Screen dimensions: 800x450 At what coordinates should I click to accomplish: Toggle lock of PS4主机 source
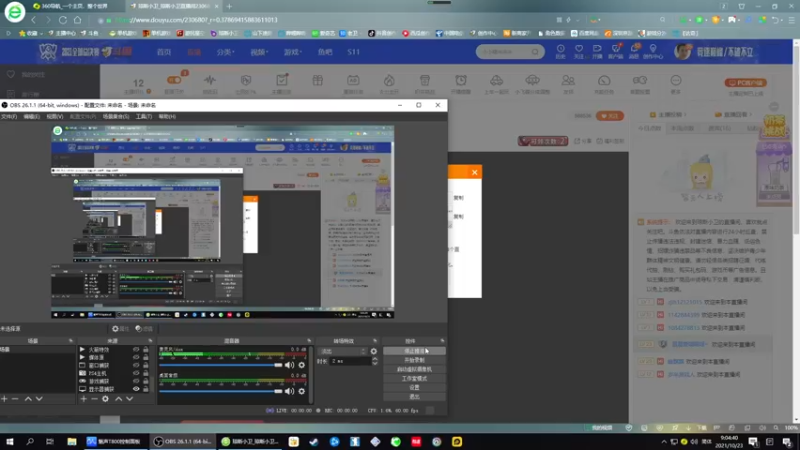[x=145, y=373]
